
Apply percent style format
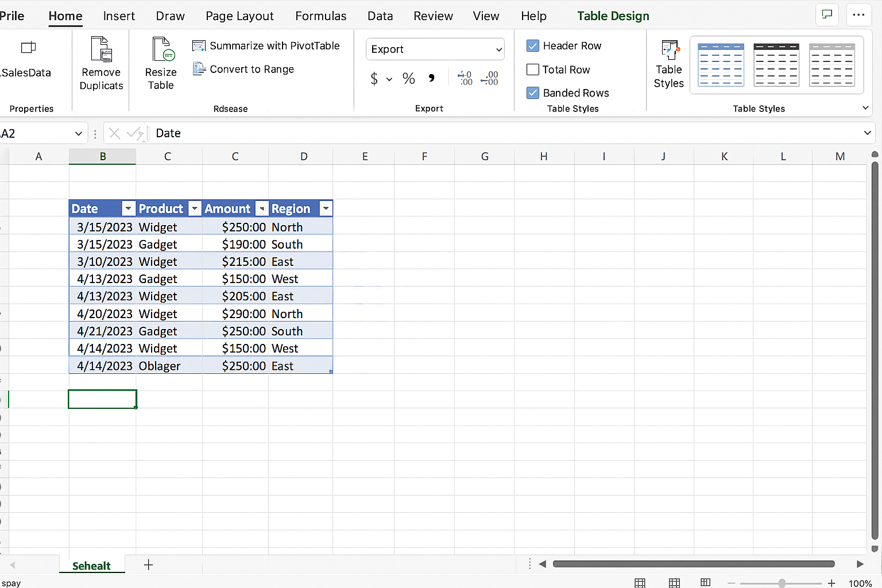[409, 79]
